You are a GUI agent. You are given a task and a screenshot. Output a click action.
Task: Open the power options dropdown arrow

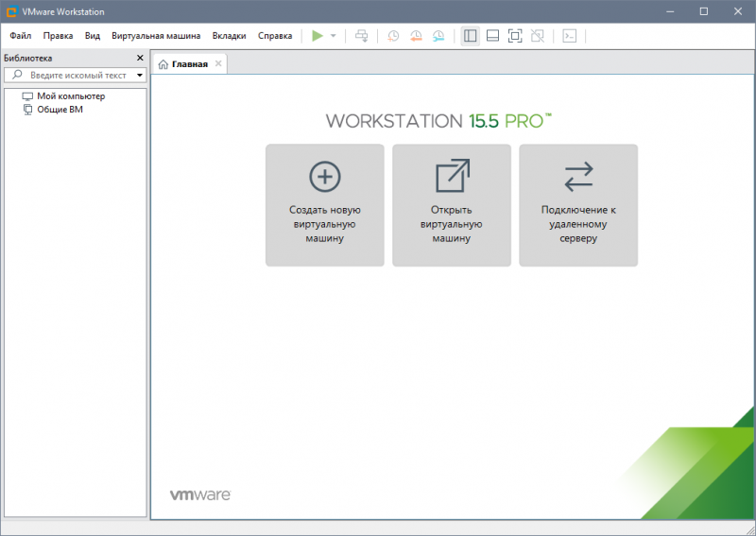pyautogui.click(x=334, y=36)
